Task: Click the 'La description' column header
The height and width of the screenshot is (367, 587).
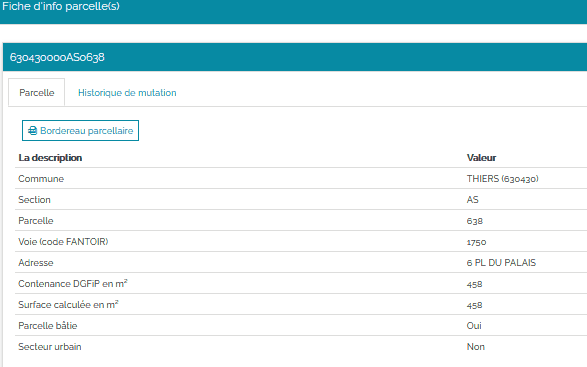Action: click(50, 158)
